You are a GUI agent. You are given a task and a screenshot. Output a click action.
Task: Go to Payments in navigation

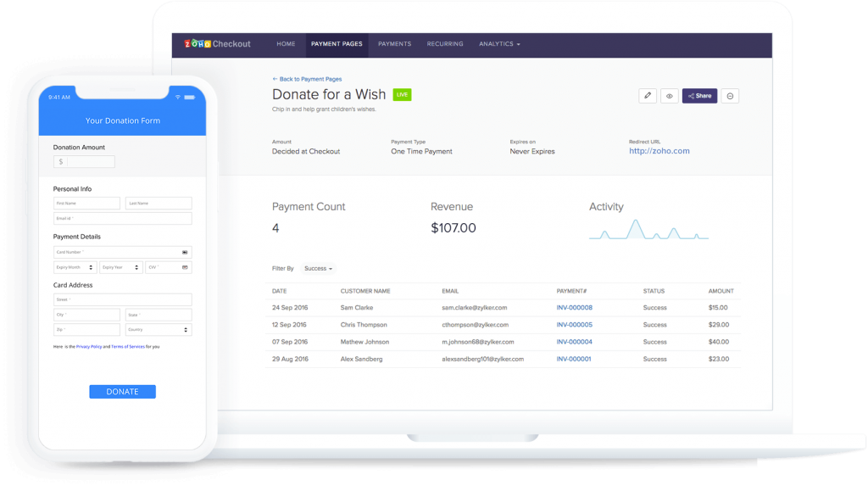[395, 44]
